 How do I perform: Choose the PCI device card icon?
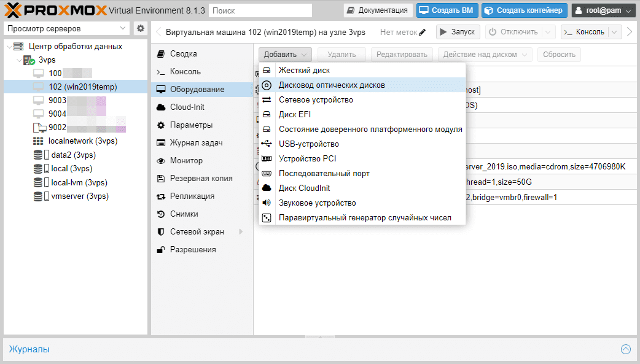pyautogui.click(x=267, y=158)
